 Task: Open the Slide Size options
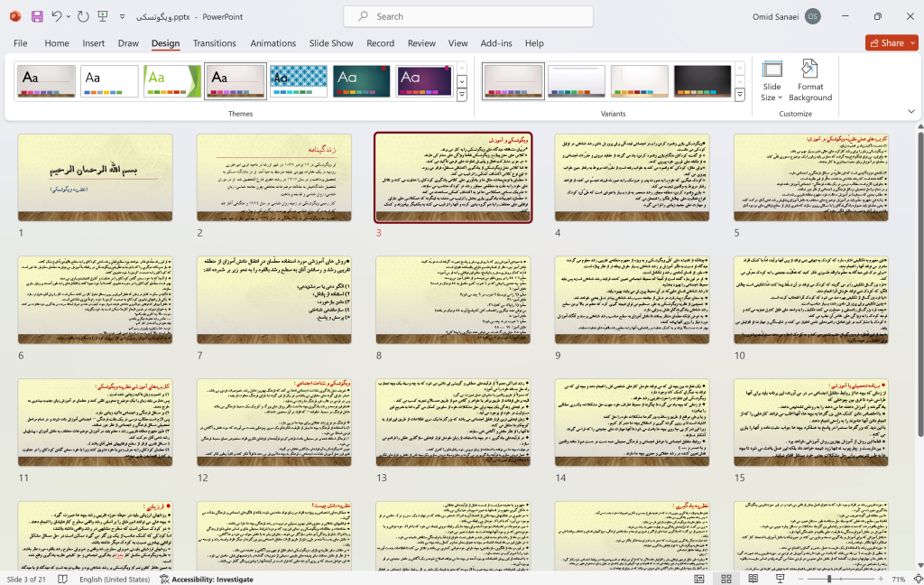click(772, 80)
